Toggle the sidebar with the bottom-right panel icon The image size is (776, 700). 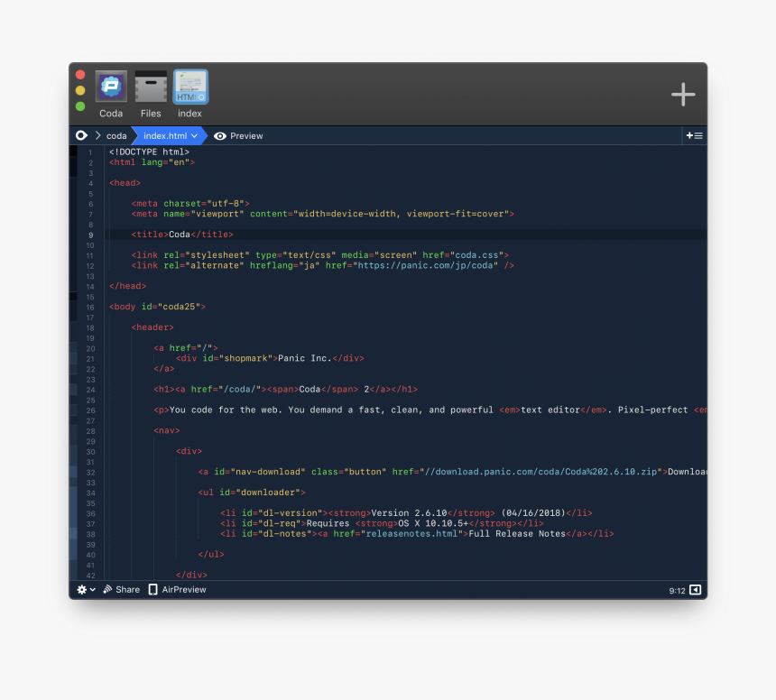tap(695, 589)
